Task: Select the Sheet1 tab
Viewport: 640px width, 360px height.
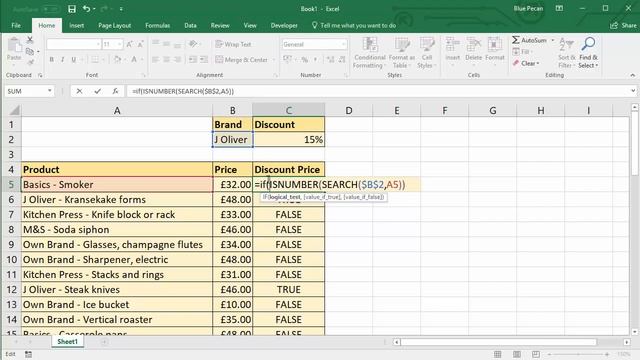Action: coord(67,342)
